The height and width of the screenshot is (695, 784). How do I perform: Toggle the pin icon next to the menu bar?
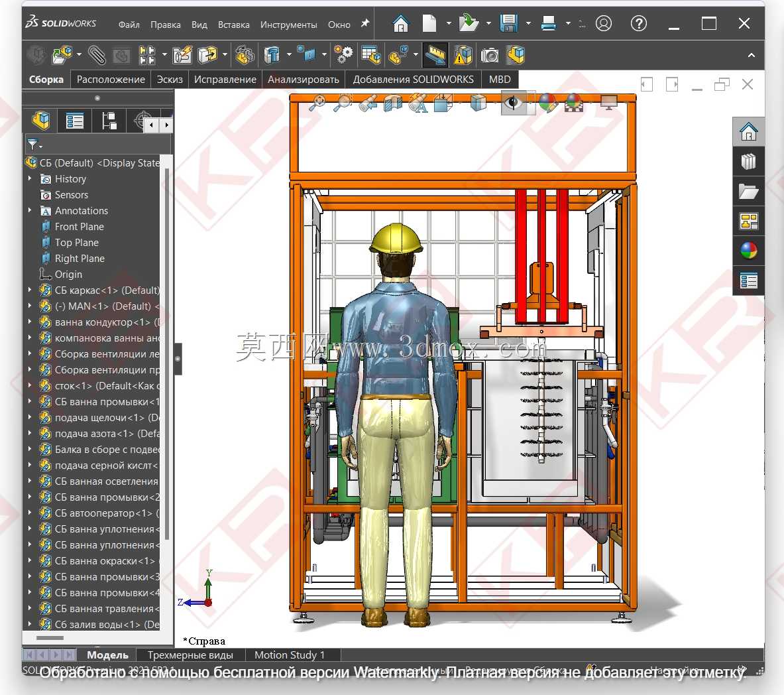pos(365,23)
